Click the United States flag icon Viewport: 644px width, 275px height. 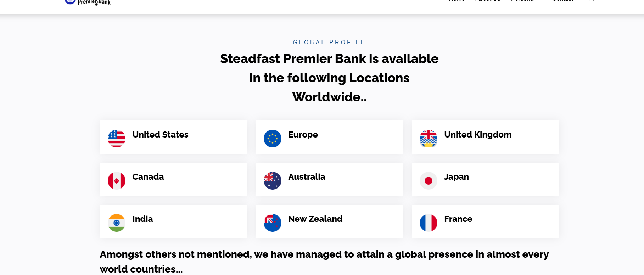pyautogui.click(x=117, y=139)
